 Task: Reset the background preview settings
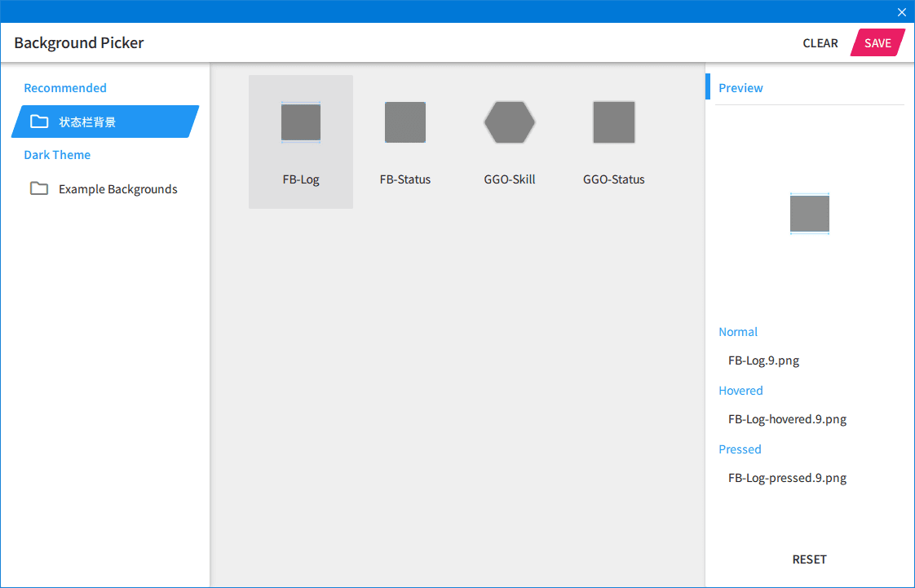tap(809, 559)
